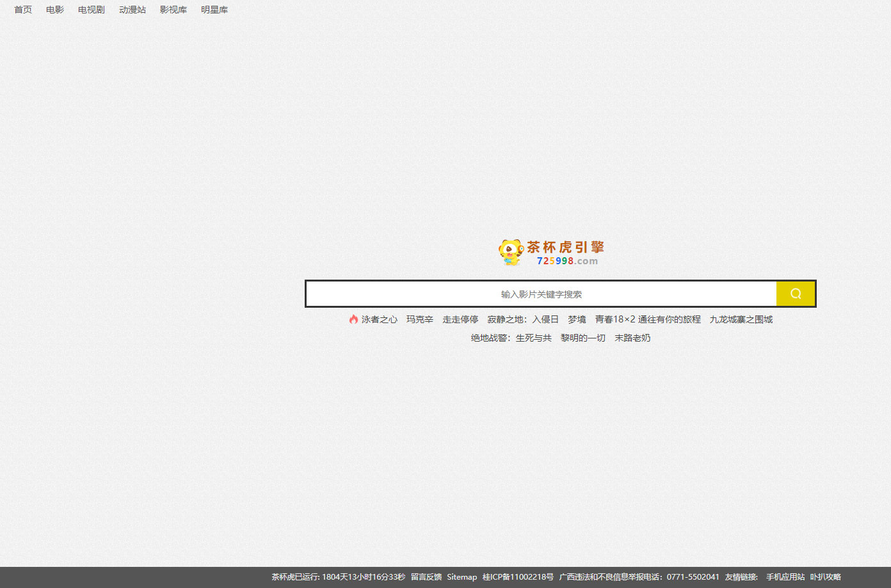
Task: Select the hot search 走走停停
Action: (x=460, y=319)
